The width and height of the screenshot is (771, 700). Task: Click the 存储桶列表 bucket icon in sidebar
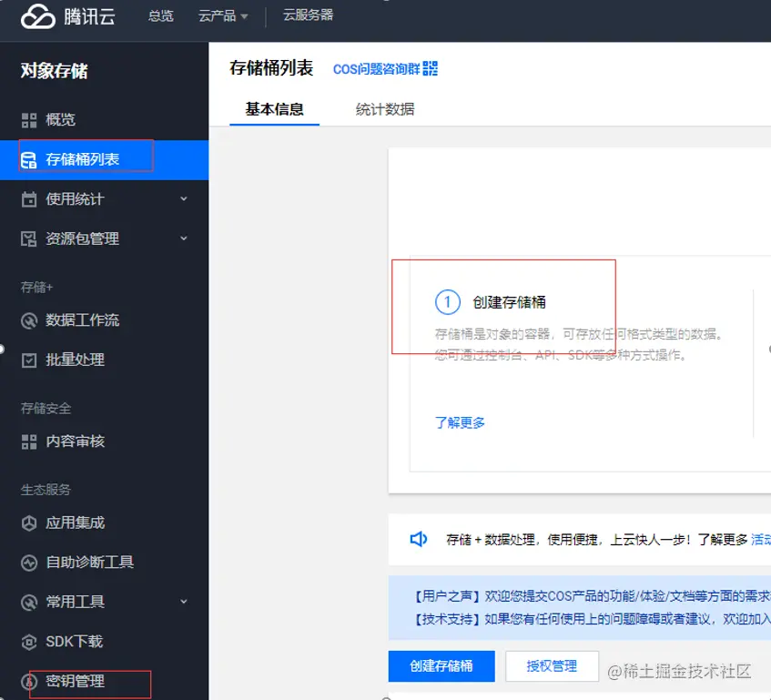(x=28, y=160)
